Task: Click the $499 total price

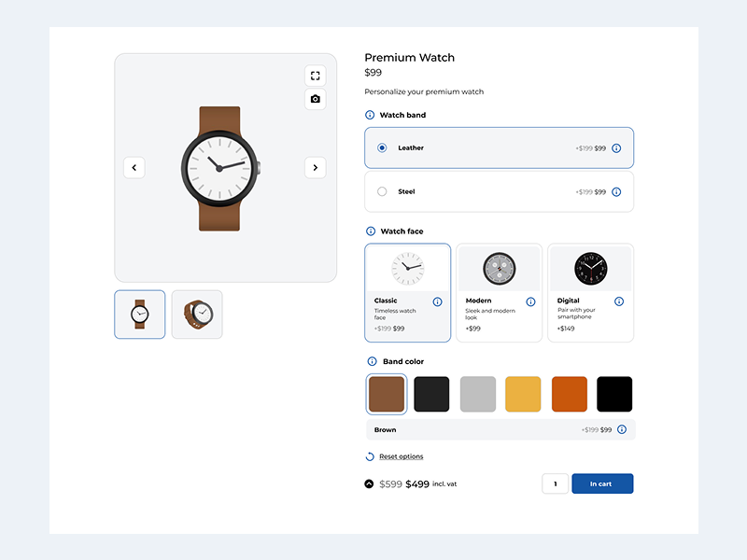Action: pos(417,483)
